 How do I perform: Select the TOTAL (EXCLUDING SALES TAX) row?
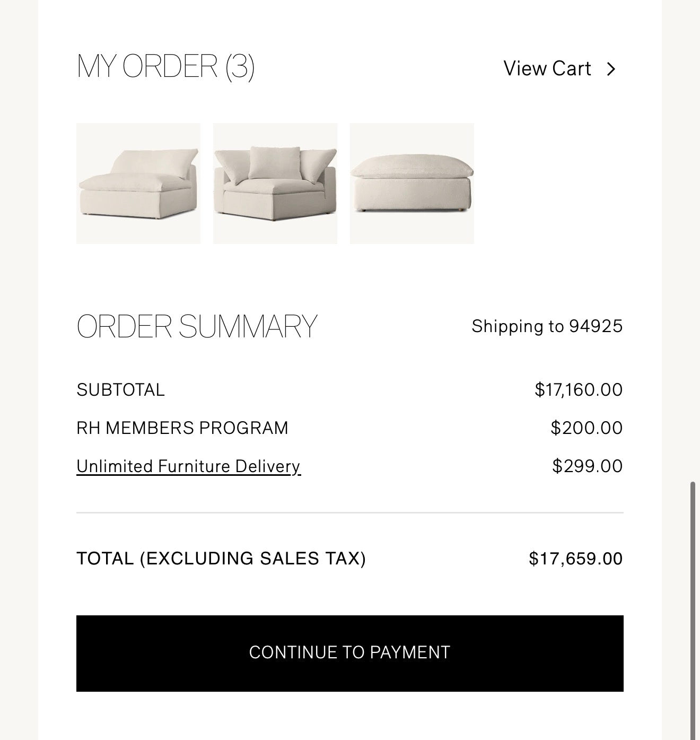(222, 558)
